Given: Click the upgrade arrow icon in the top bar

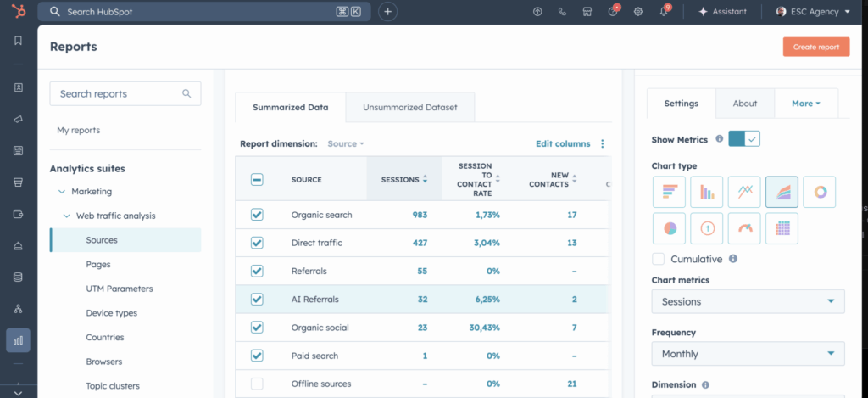Looking at the screenshot, I should [537, 12].
